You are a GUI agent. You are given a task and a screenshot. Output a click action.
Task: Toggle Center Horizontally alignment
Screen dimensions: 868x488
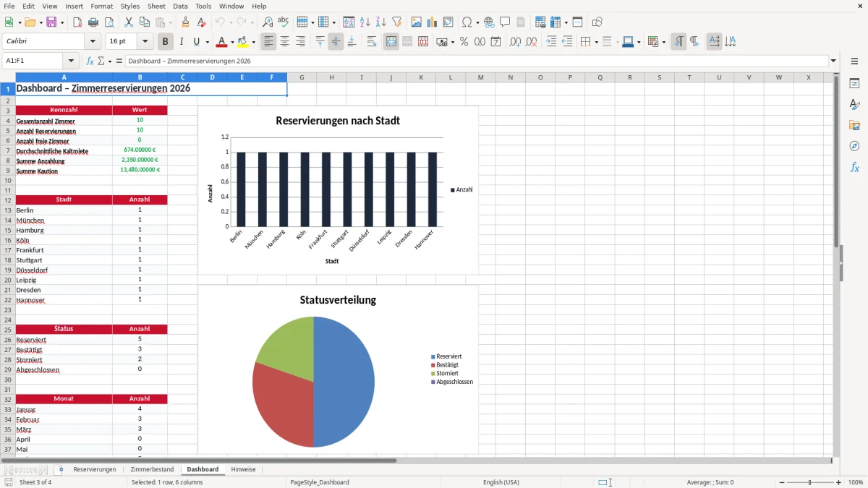coord(285,42)
